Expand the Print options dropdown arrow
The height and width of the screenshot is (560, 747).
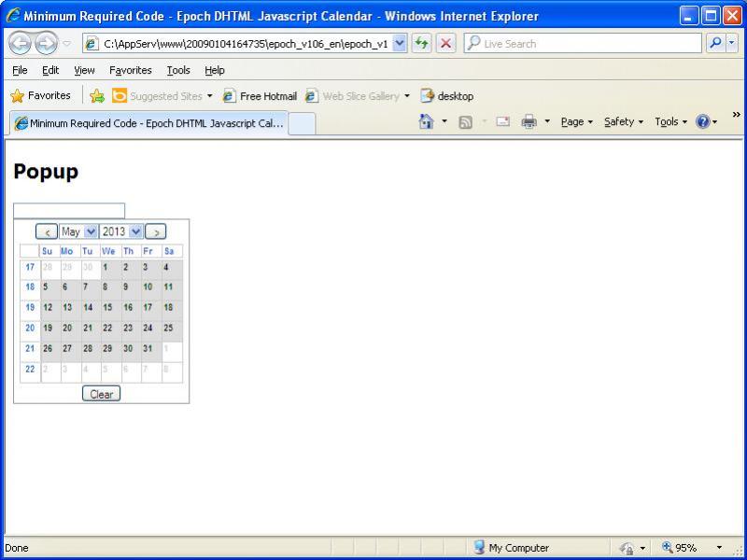(547, 122)
